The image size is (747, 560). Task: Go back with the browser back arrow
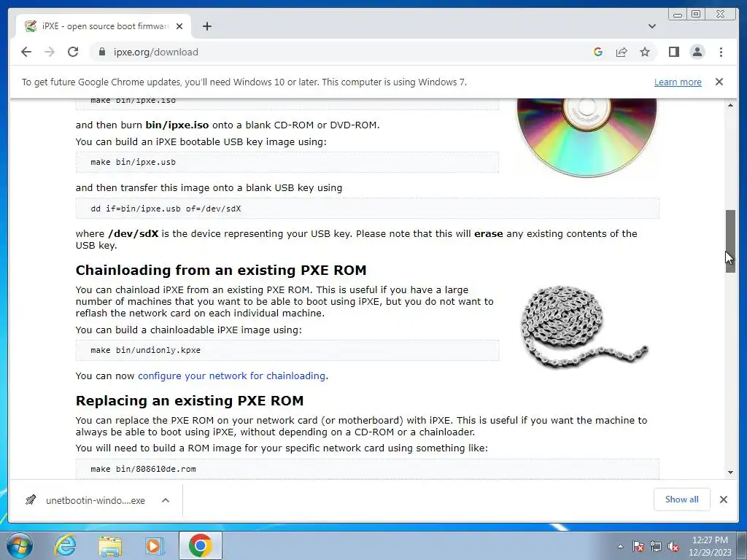point(26,52)
